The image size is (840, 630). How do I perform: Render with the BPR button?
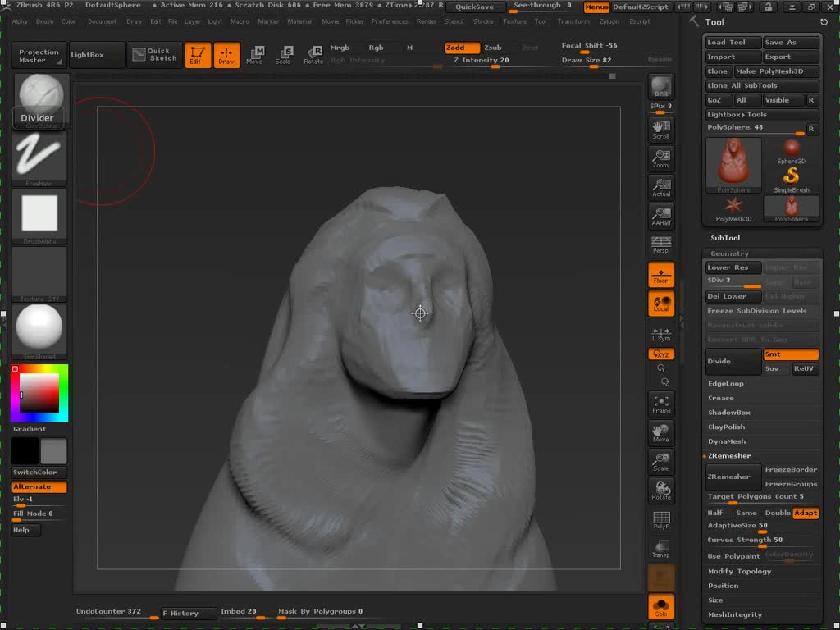pyautogui.click(x=661, y=87)
